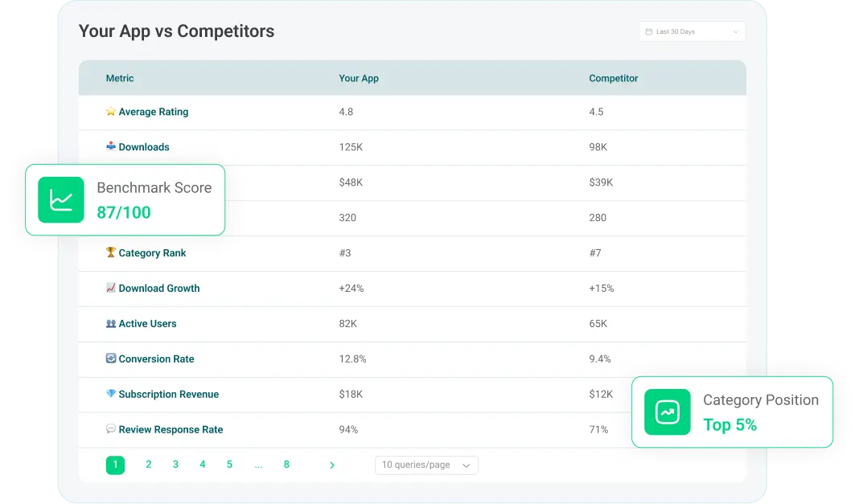Click the Metric column header
This screenshot has width=859, height=504.
[x=120, y=78]
